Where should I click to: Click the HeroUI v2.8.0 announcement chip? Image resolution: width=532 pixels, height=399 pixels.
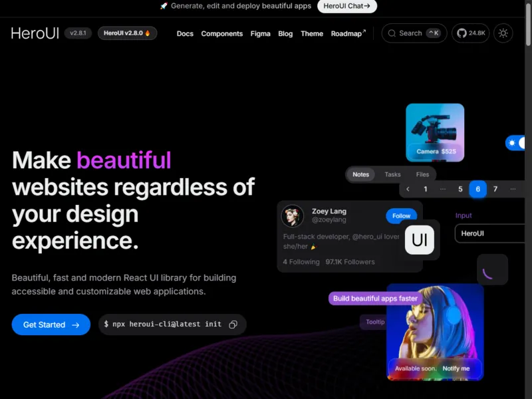click(127, 33)
